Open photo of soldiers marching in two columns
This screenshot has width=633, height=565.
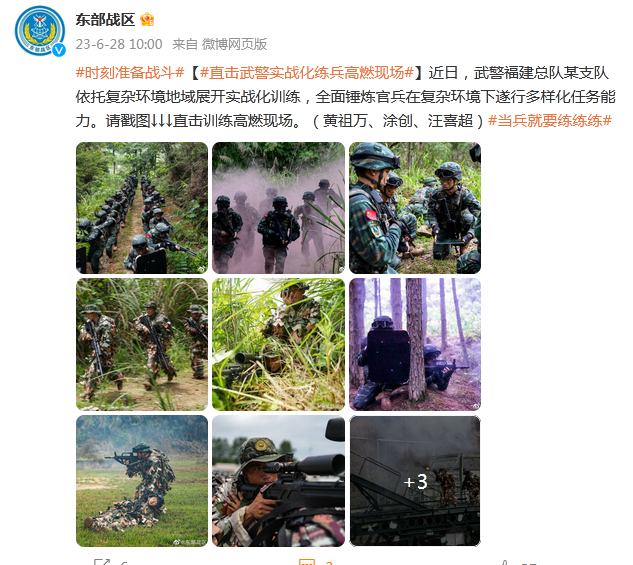(142, 208)
